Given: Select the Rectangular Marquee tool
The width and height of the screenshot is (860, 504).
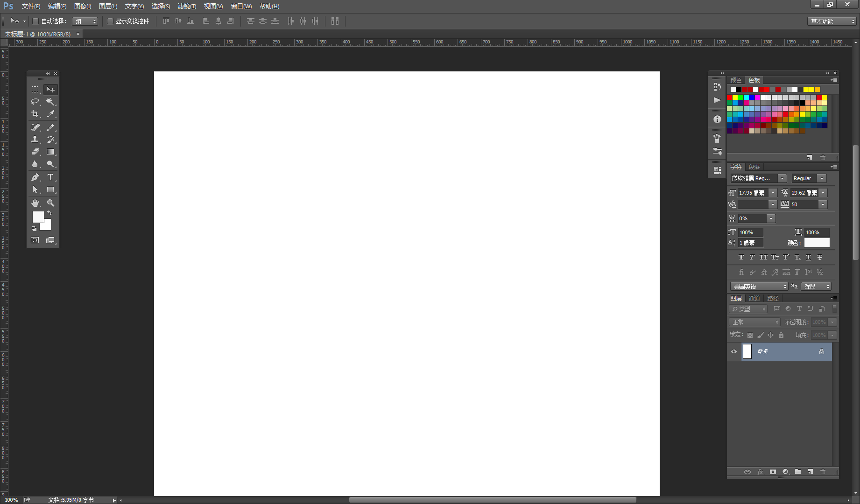Looking at the screenshot, I should pos(35,89).
